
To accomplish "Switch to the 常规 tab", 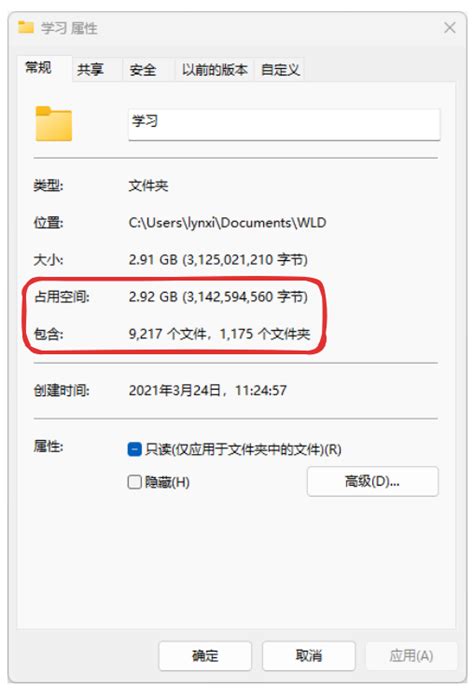I will pos(38,68).
